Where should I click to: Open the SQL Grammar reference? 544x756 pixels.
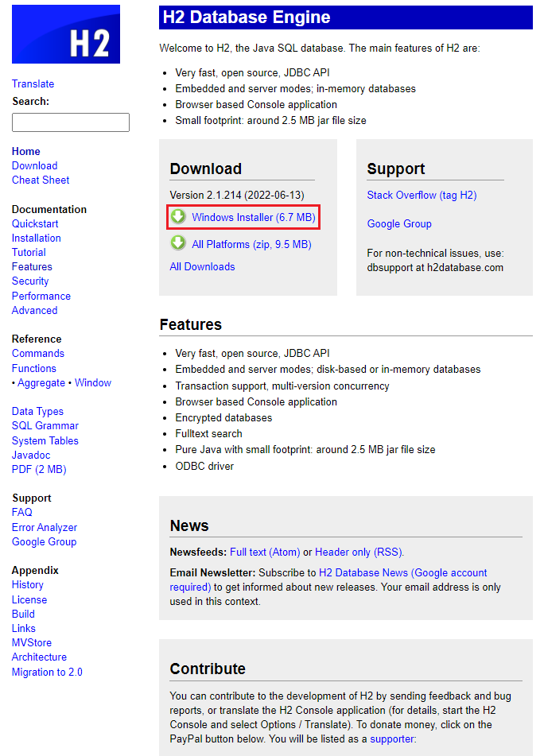(45, 425)
